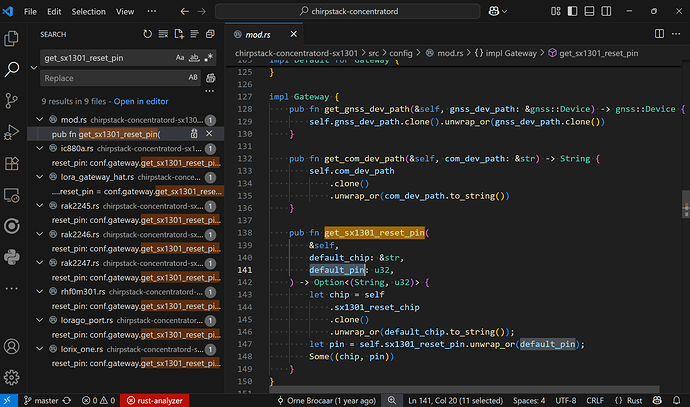Viewport: 690px width, 407px height.
Task: Open the Accounts menu
Action: tap(11, 346)
